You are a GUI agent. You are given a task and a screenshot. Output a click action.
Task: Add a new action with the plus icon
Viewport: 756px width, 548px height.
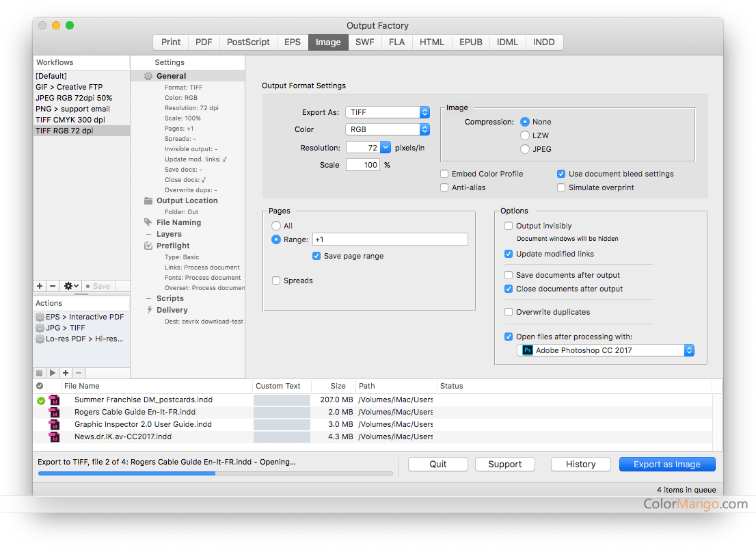pyautogui.click(x=66, y=373)
